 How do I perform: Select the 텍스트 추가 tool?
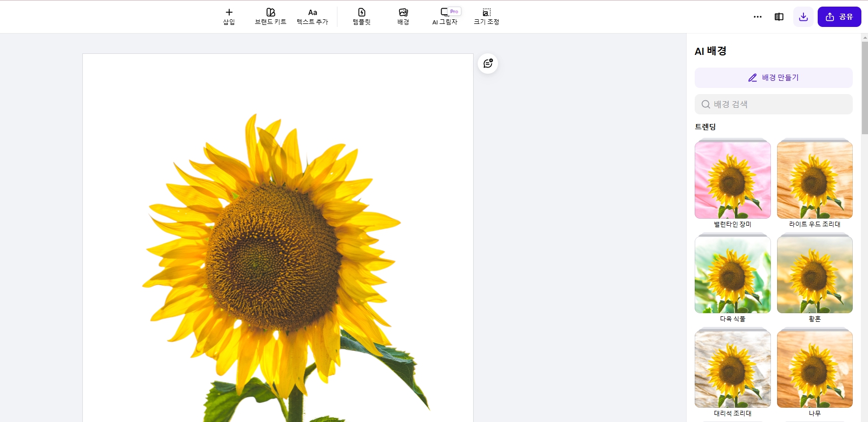click(x=313, y=17)
